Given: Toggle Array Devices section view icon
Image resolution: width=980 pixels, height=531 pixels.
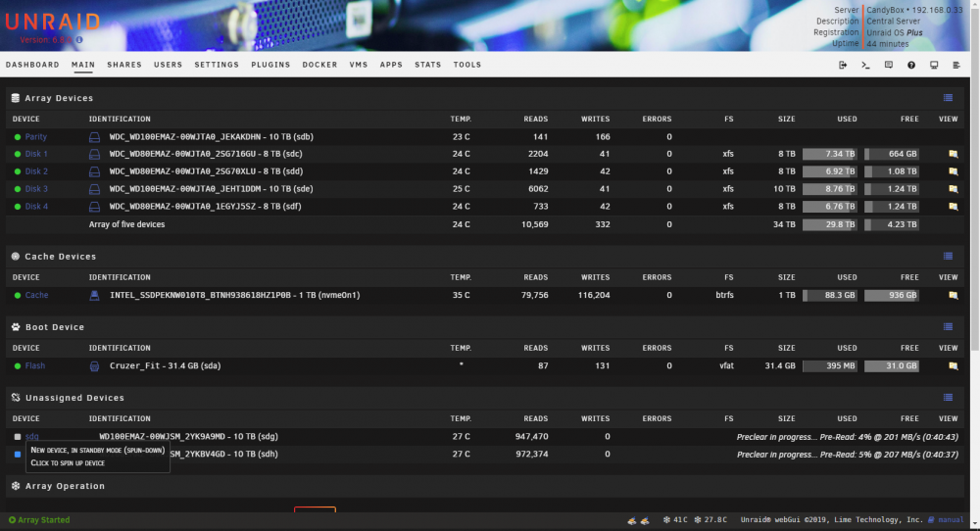Looking at the screenshot, I should click(948, 98).
